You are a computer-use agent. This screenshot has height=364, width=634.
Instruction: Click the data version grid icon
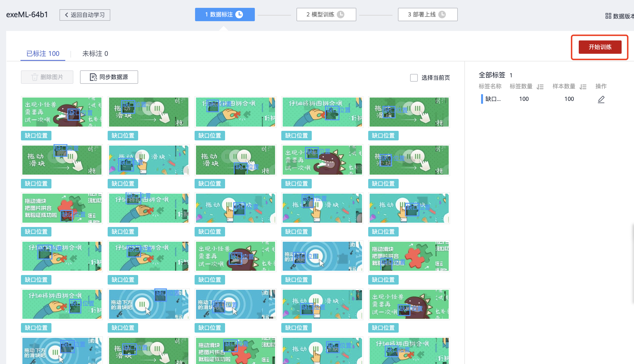608,16
